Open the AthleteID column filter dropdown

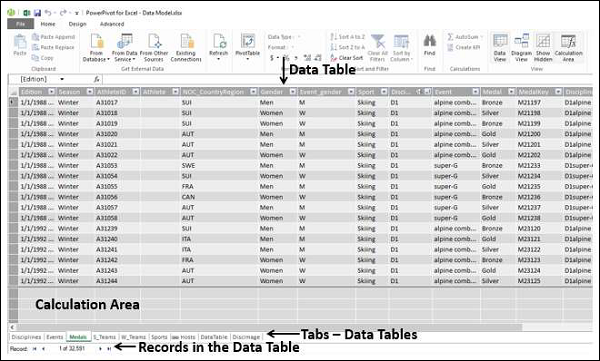pos(135,91)
